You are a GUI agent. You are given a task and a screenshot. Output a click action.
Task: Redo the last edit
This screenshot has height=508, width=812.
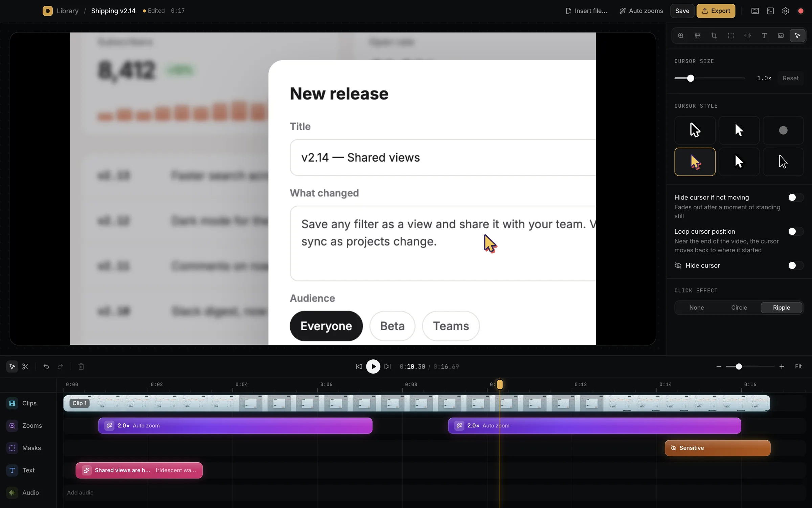[x=61, y=366]
